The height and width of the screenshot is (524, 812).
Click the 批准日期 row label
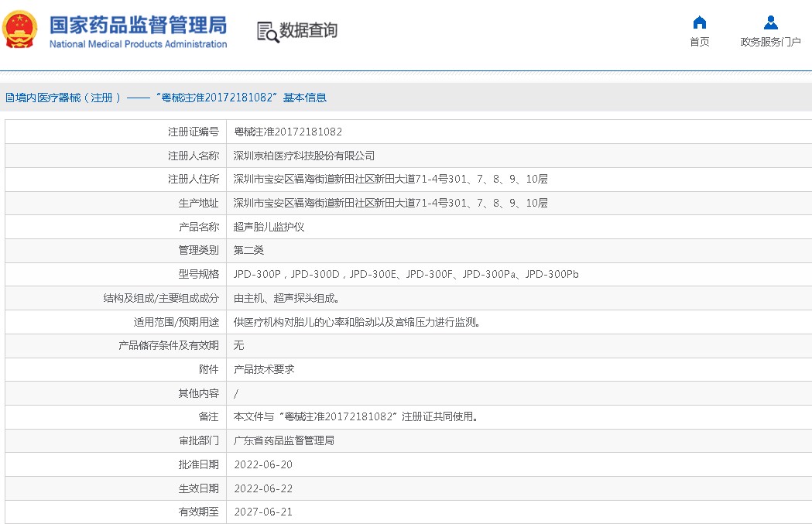[x=198, y=464]
